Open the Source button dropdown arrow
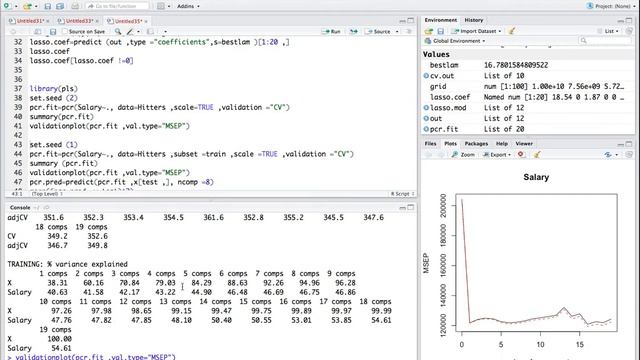The width and height of the screenshot is (640, 360). (397, 31)
